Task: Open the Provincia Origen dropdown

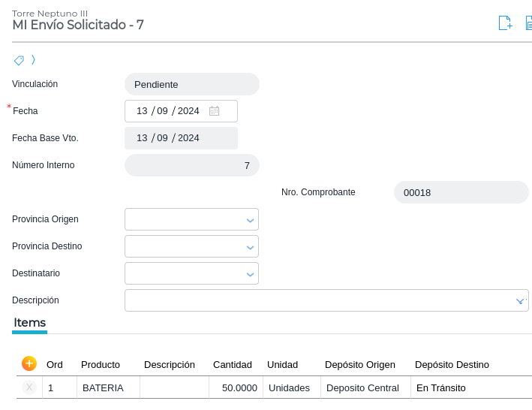Action: [x=250, y=220]
